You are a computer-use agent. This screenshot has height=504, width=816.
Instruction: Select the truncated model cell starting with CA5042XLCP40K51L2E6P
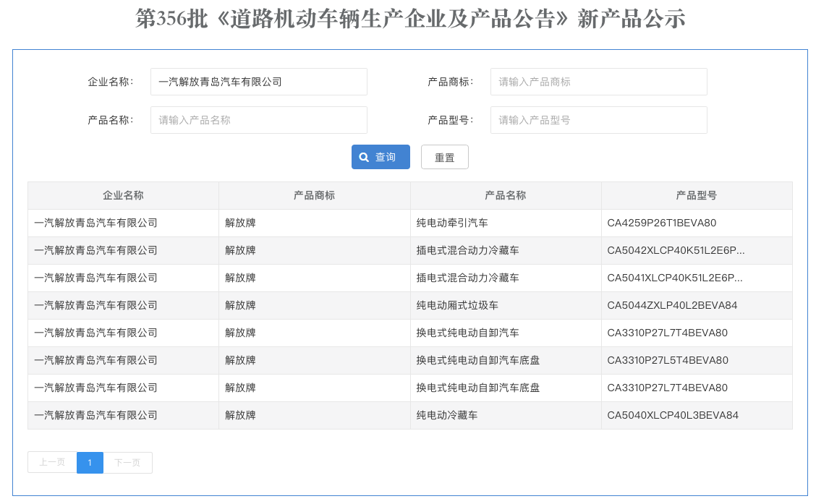[676, 251]
